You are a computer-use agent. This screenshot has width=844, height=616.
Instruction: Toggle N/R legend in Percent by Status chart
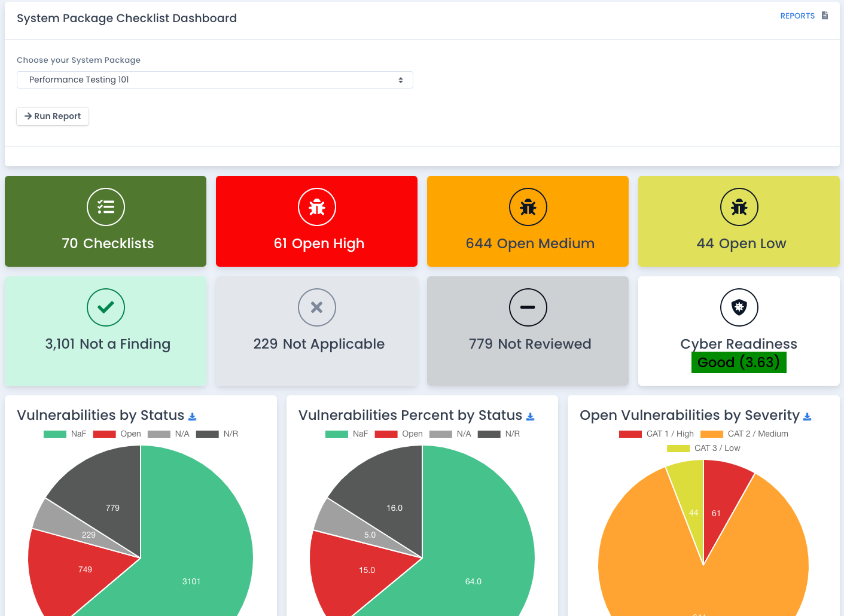(x=499, y=434)
